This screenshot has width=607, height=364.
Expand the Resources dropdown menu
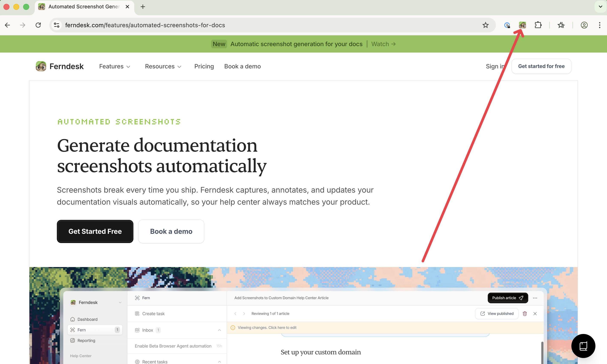point(163,66)
